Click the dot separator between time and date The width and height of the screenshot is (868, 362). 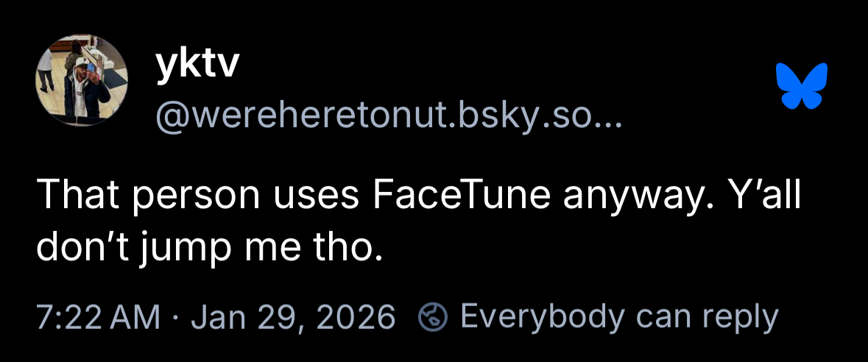[174, 316]
